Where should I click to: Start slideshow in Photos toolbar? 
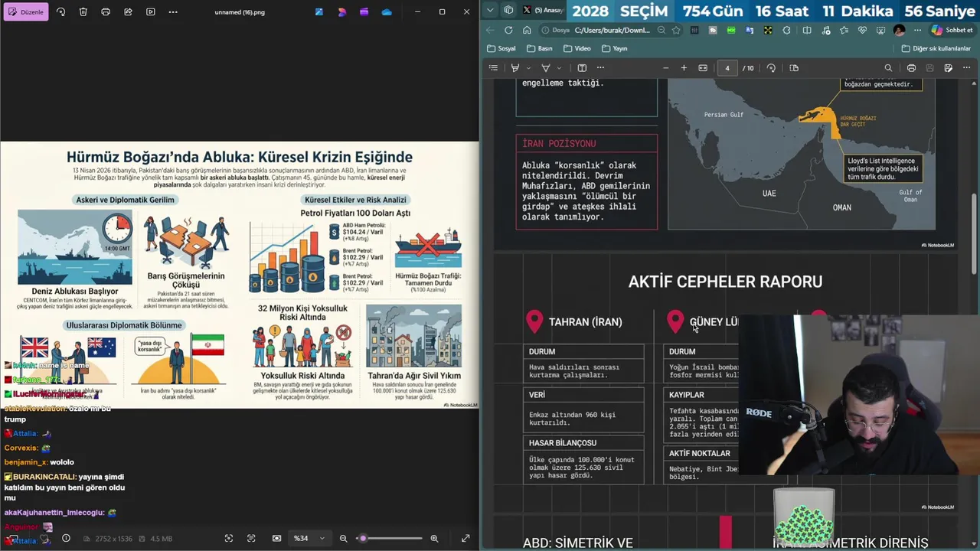[150, 12]
